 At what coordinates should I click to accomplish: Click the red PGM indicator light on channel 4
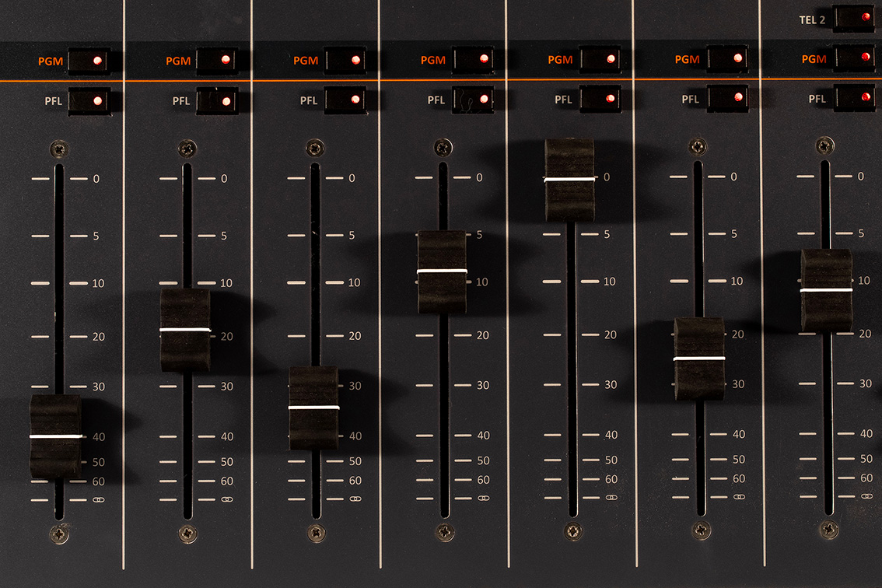click(x=482, y=59)
